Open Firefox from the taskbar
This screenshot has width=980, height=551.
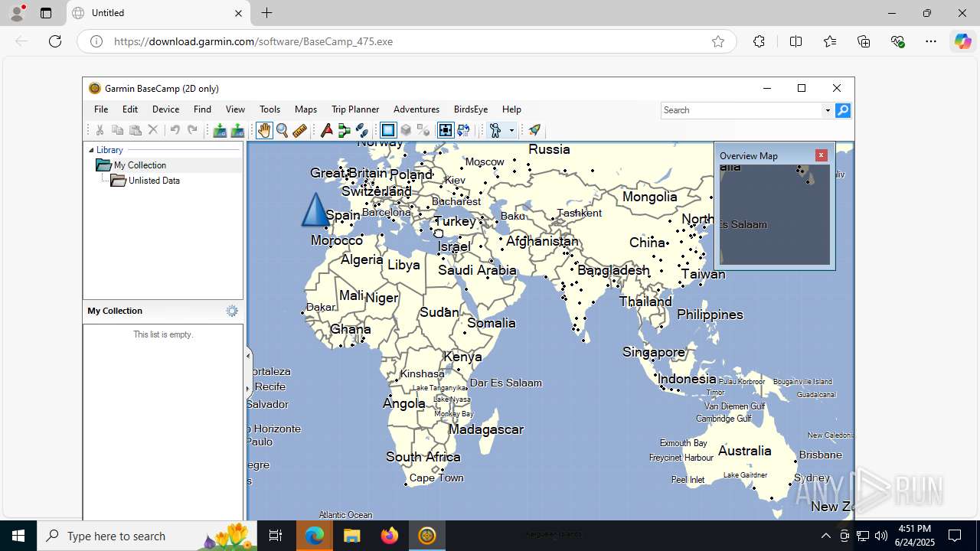tap(390, 536)
